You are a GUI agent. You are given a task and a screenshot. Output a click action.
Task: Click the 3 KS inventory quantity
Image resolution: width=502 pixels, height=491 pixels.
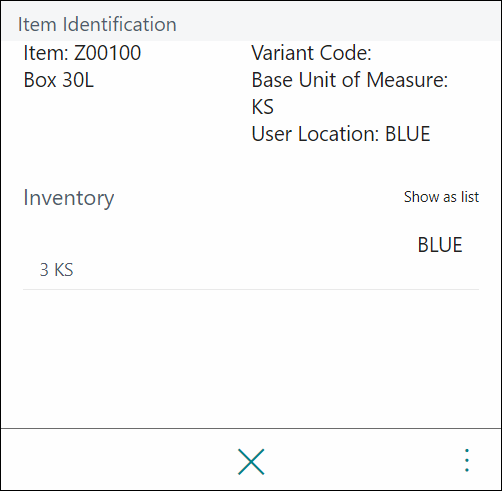point(56,270)
